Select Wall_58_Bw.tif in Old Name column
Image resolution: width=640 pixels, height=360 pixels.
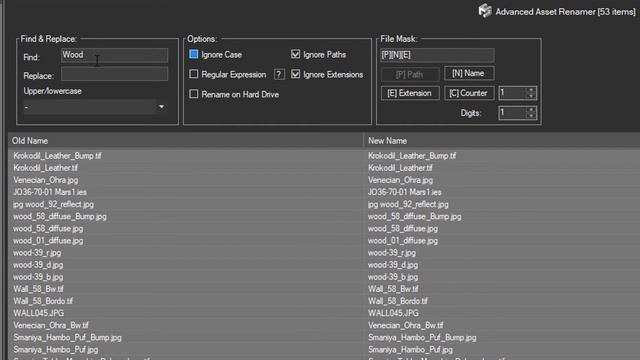[x=38, y=289]
